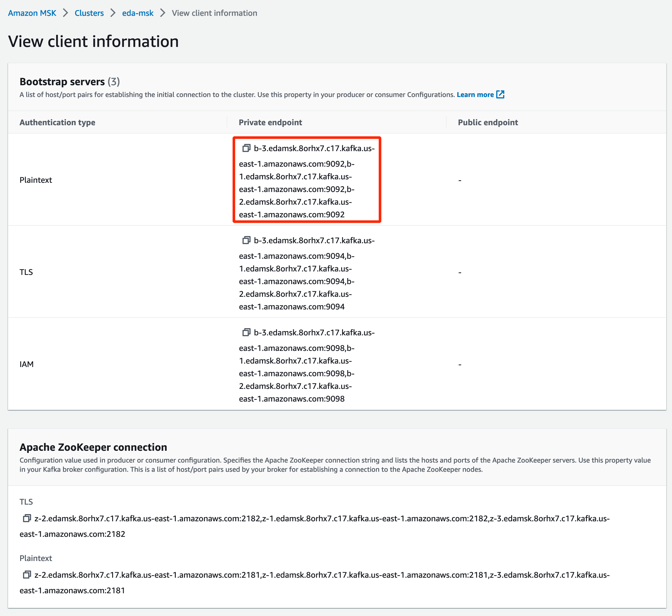Copy the IAM bootstrap private endpoint
672x616 pixels.
246,332
